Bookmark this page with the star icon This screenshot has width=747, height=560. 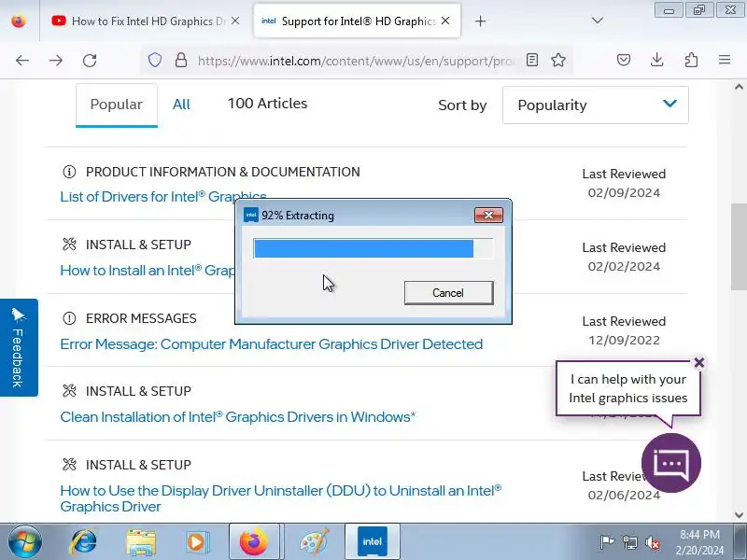pyautogui.click(x=558, y=60)
